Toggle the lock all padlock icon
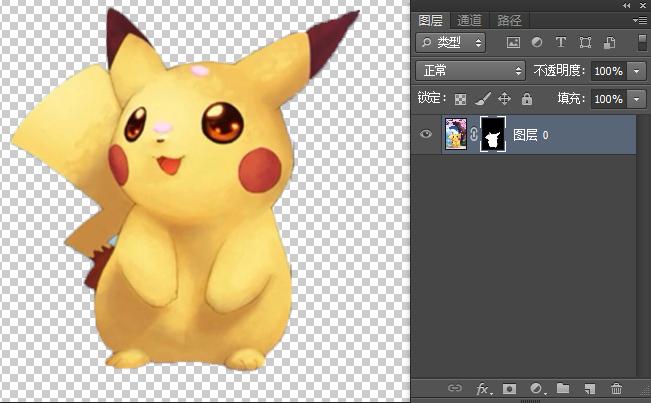Screen dimensions: 651x403 [526, 99]
